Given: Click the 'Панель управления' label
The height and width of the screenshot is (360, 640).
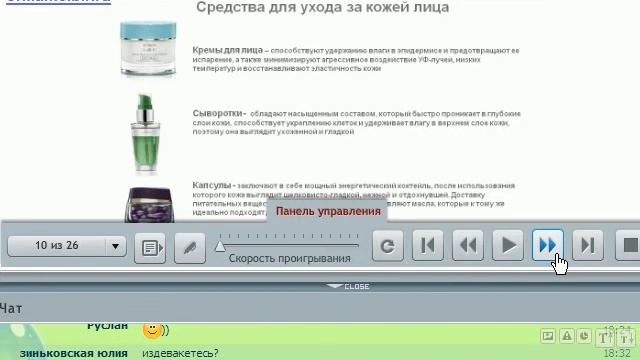Looking at the screenshot, I should click(328, 211).
